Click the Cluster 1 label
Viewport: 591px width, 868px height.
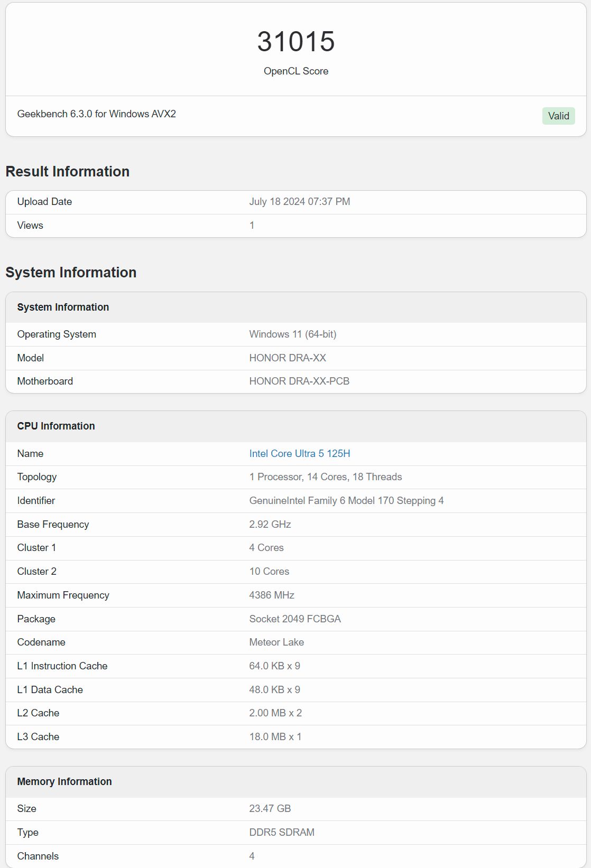coord(36,547)
